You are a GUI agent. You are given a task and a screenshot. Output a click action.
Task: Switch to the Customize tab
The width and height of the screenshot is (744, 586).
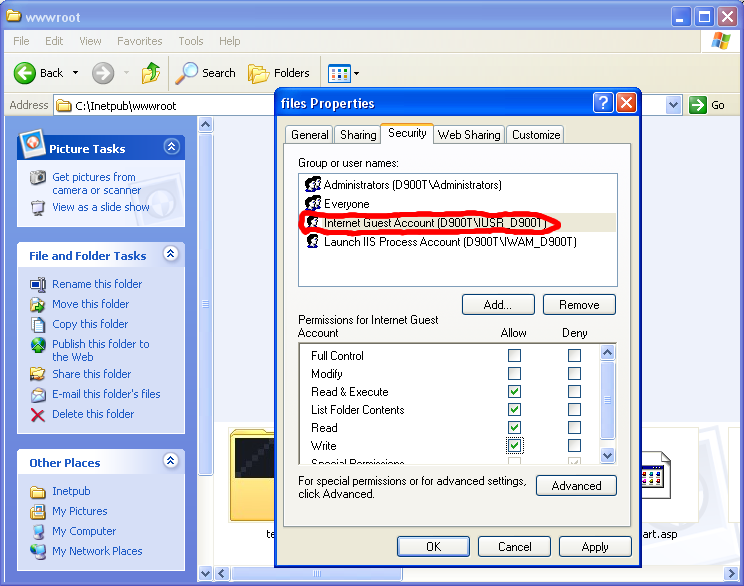(x=536, y=135)
